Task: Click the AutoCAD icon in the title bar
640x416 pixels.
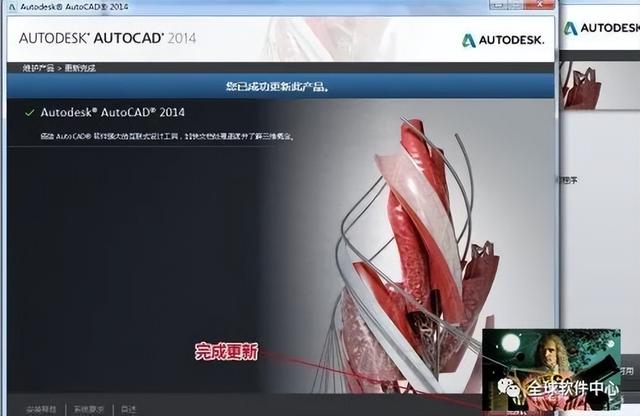Action: pyautogui.click(x=12, y=7)
